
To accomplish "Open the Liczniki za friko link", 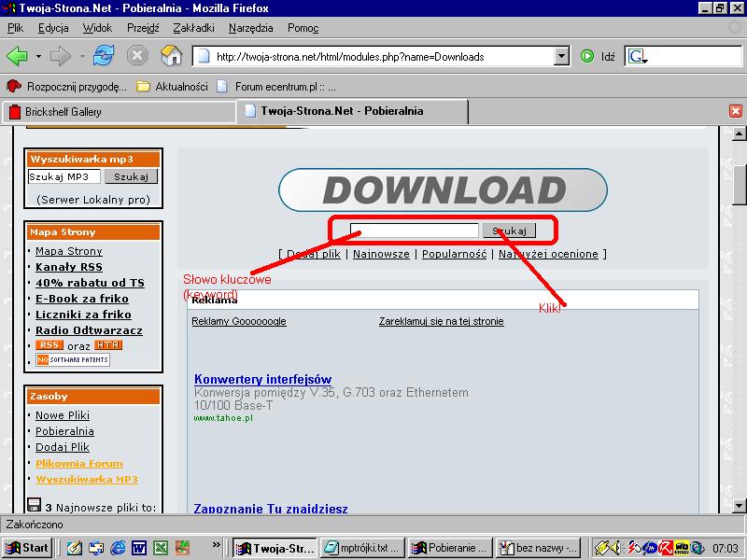I will (x=83, y=315).
